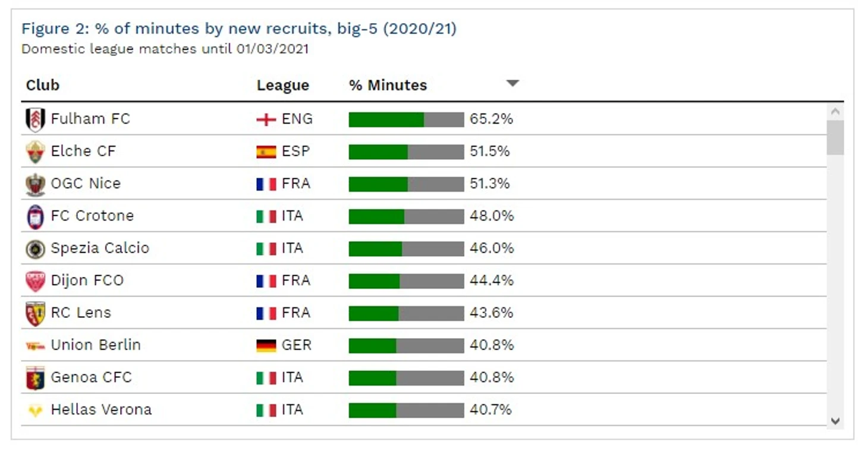The image size is (868, 457).
Task: Sort table by League column header
Action: pyautogui.click(x=283, y=86)
